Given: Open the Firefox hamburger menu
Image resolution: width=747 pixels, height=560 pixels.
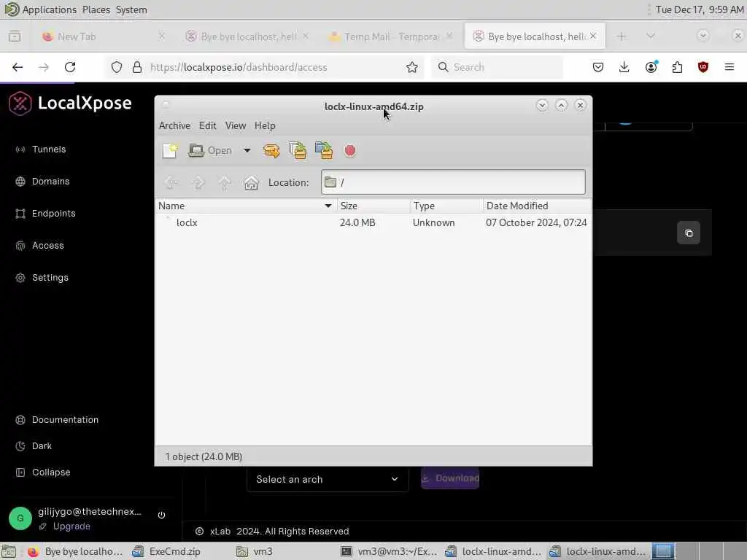Looking at the screenshot, I should (x=729, y=67).
